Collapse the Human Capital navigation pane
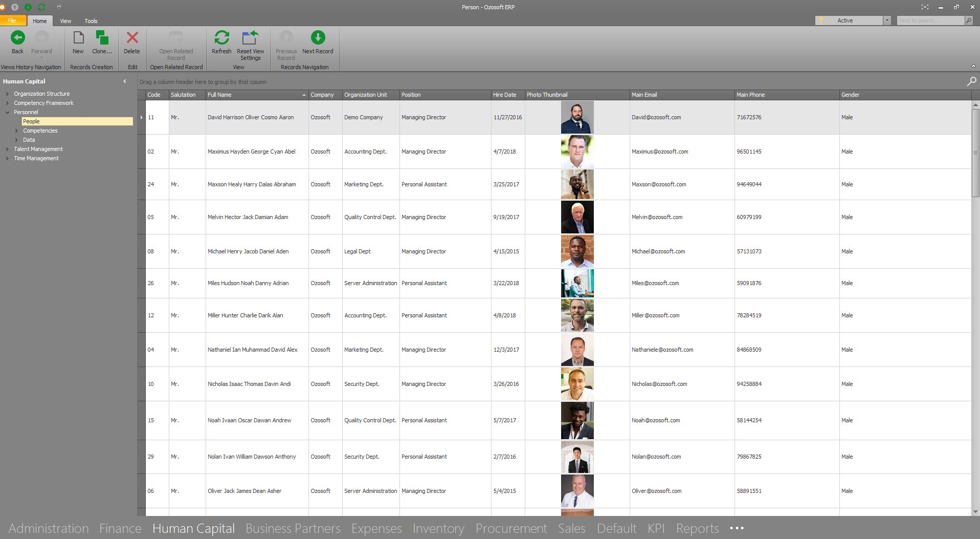This screenshot has width=980, height=539. (125, 81)
